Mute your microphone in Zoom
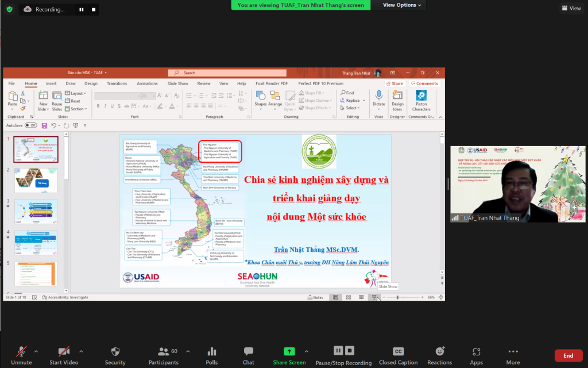Screen dimensions: 588x368 (22, 355)
